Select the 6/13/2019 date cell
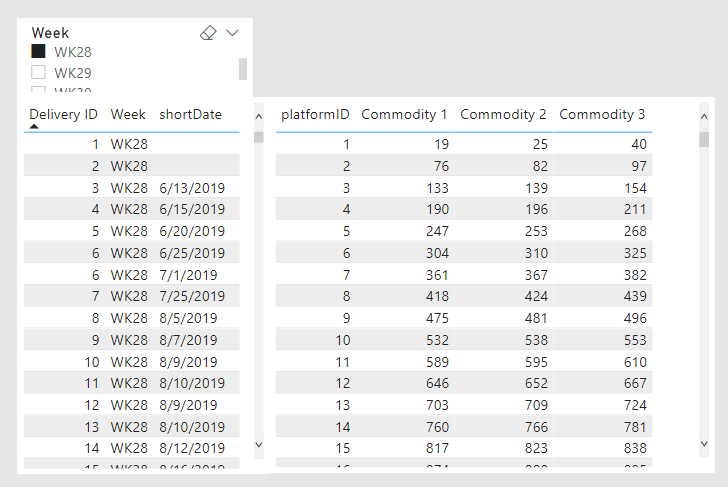Viewport: 728px width, 487px height. pos(192,188)
